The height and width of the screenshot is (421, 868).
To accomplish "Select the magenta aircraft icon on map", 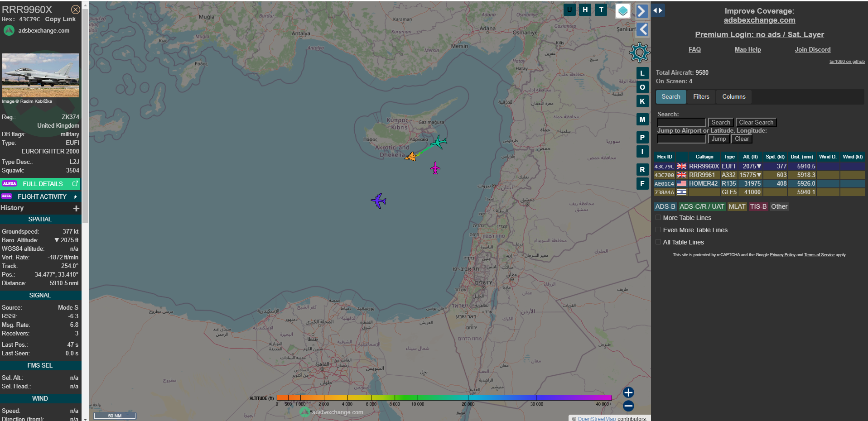I will 435,168.
